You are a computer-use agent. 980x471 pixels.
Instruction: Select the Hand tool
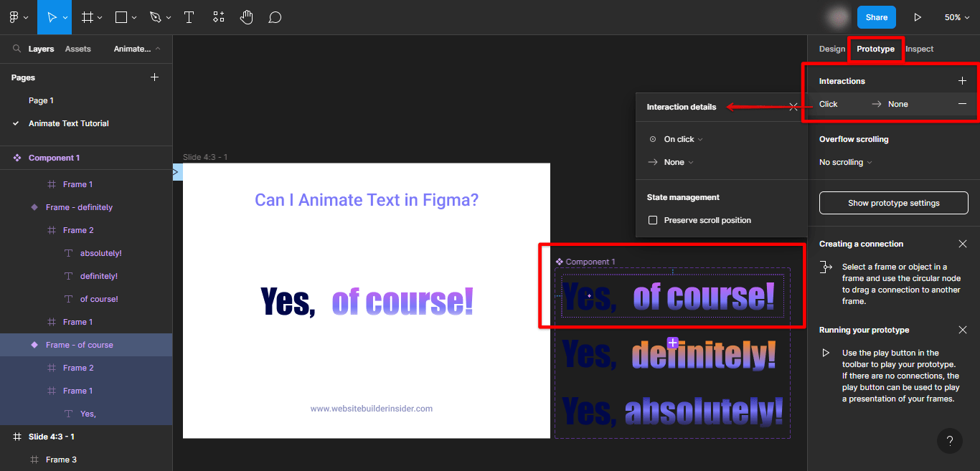[246, 16]
